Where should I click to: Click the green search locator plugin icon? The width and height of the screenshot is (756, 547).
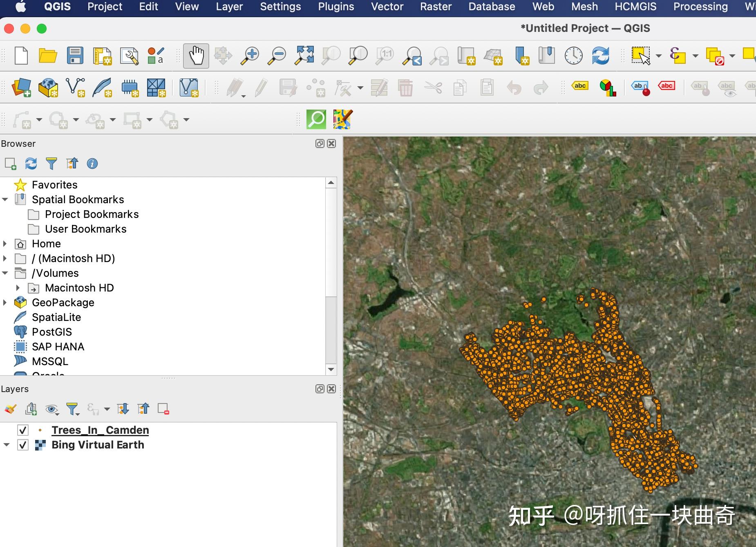click(x=316, y=119)
